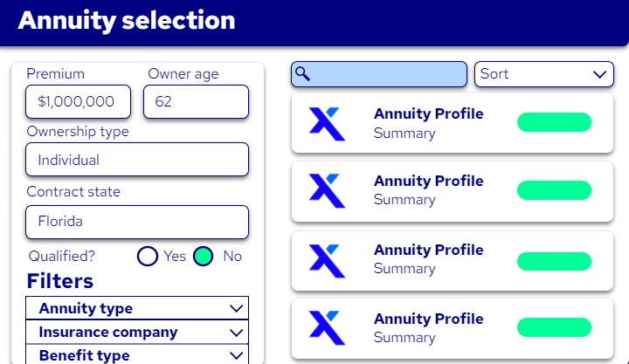The height and width of the screenshot is (364, 629).
Task: Expand the Insurance company filter
Action: (x=137, y=332)
